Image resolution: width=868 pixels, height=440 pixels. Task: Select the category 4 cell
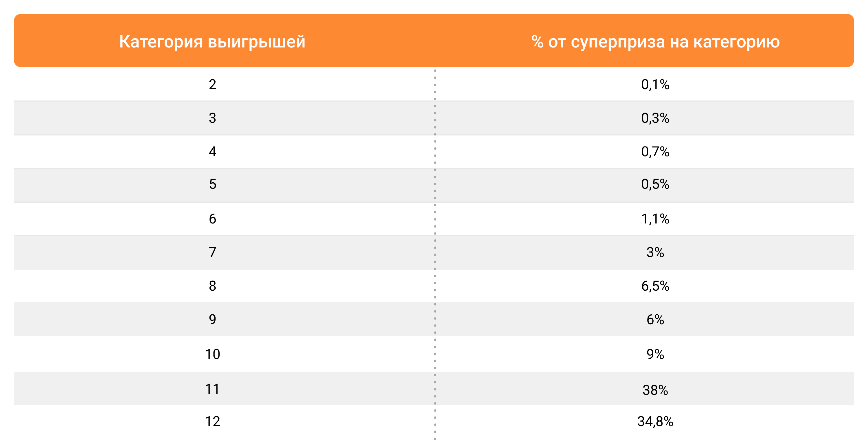tap(212, 152)
